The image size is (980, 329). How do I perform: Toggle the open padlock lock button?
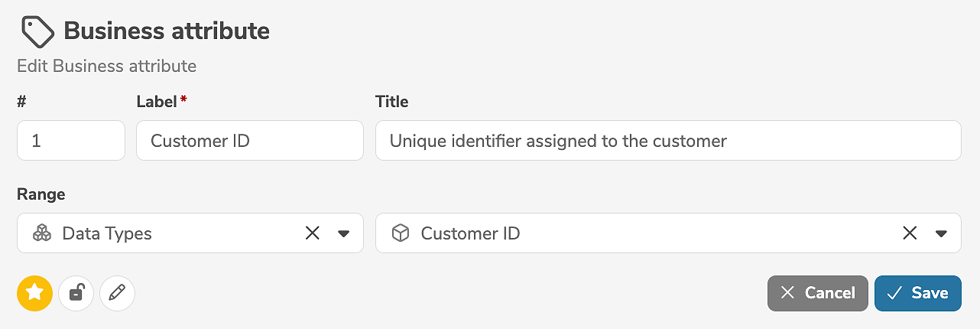pyautogui.click(x=76, y=293)
